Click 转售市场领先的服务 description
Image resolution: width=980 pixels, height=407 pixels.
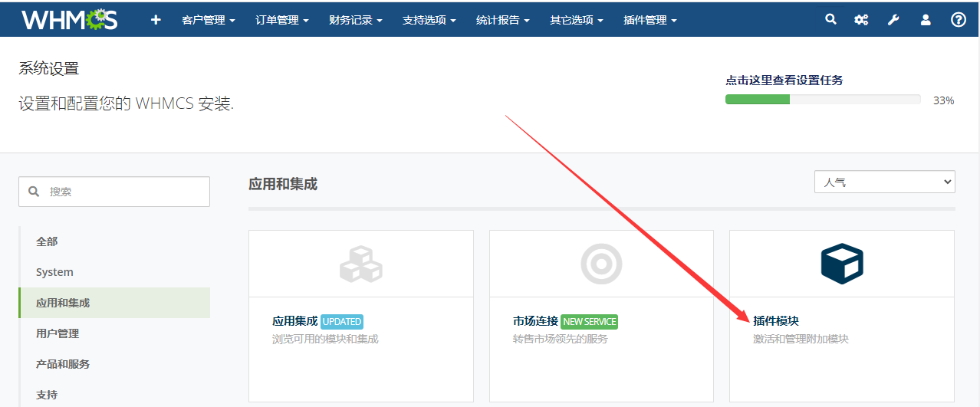pyautogui.click(x=561, y=339)
